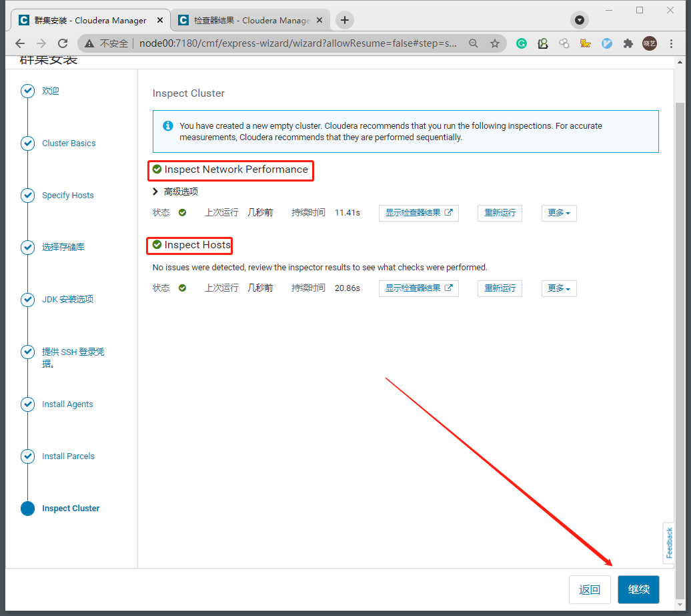Click the check circle icon beside Install Parcels
This screenshot has width=691, height=616.
point(28,456)
